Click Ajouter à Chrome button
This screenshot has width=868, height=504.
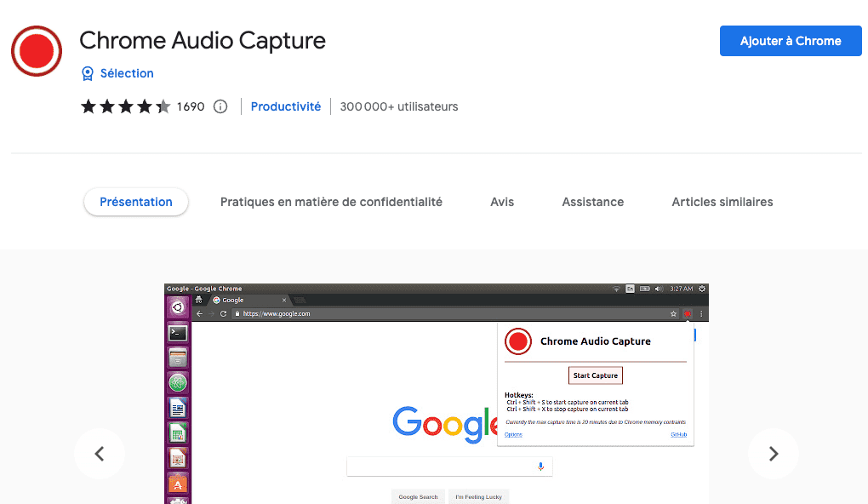click(791, 41)
